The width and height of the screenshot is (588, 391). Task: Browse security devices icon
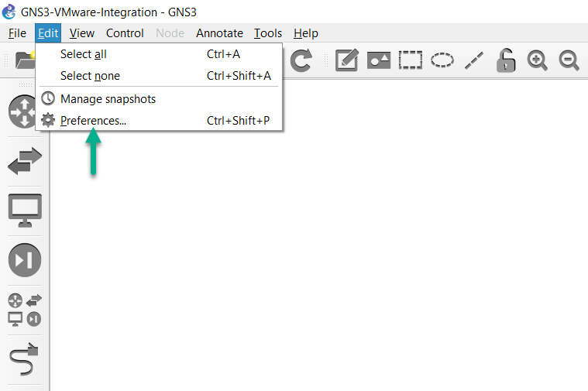25,260
